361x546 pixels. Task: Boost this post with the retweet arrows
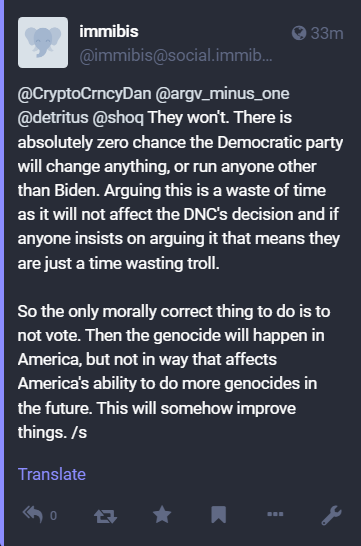click(x=105, y=516)
